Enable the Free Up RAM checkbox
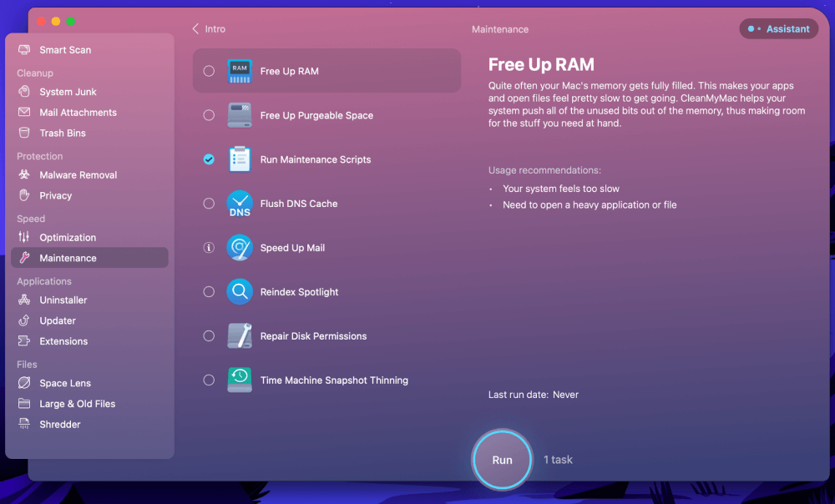The width and height of the screenshot is (835, 504). coord(209,71)
